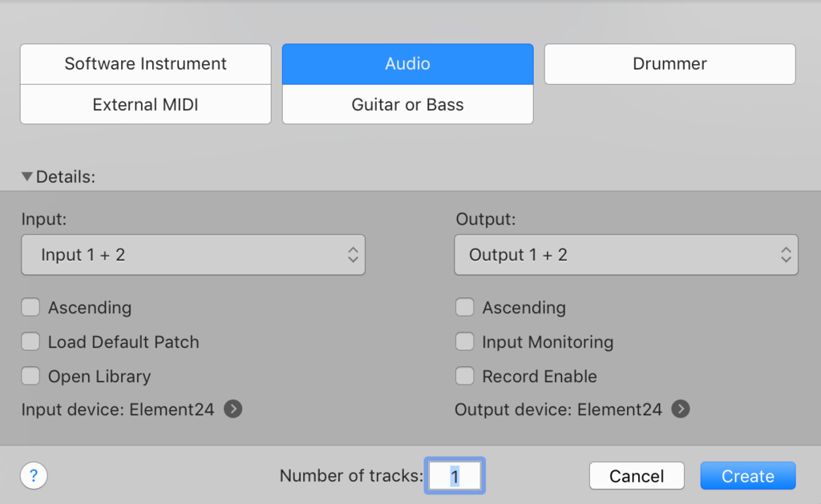Screen dimensions: 821x504
Task: Collapse the Details disclosure triangle
Action: [x=27, y=177]
